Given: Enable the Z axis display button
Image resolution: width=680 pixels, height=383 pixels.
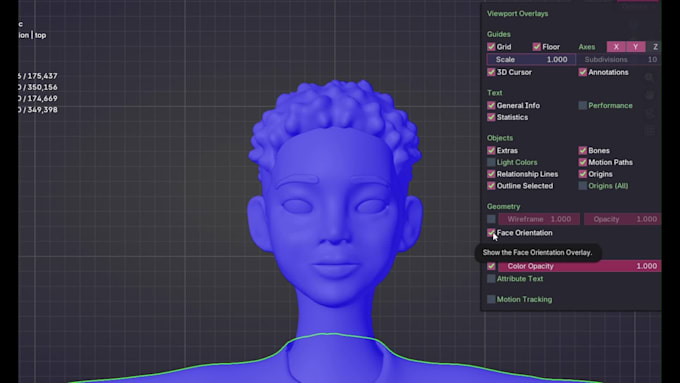Looking at the screenshot, I should (655, 47).
